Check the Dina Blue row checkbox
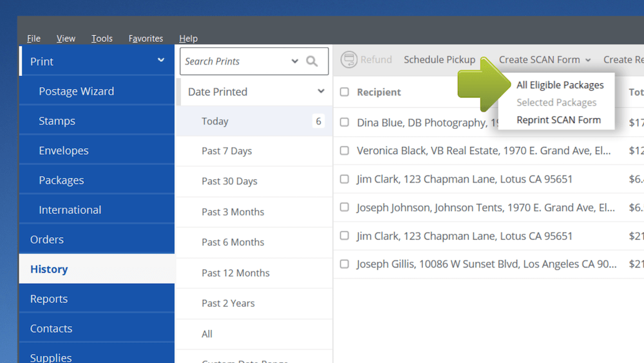Image resolution: width=644 pixels, height=363 pixels. [345, 122]
